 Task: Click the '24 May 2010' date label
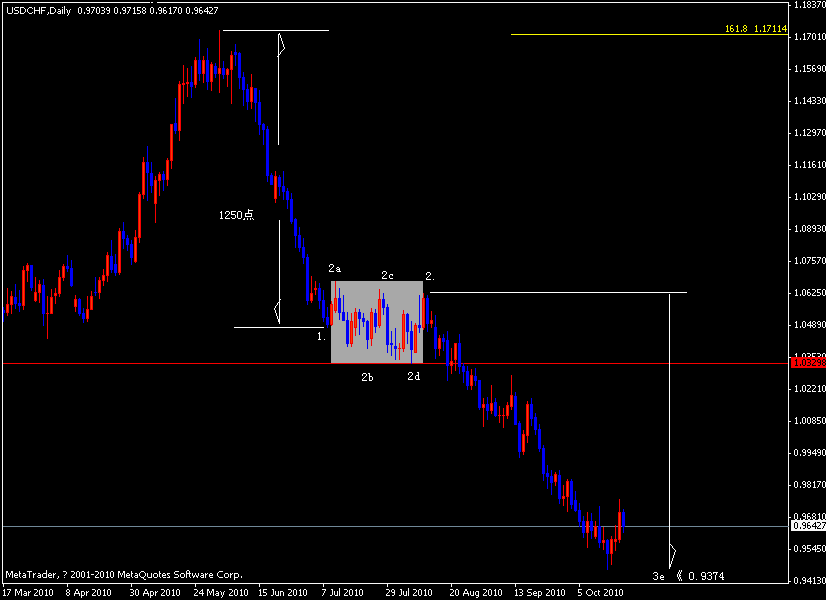(221, 593)
